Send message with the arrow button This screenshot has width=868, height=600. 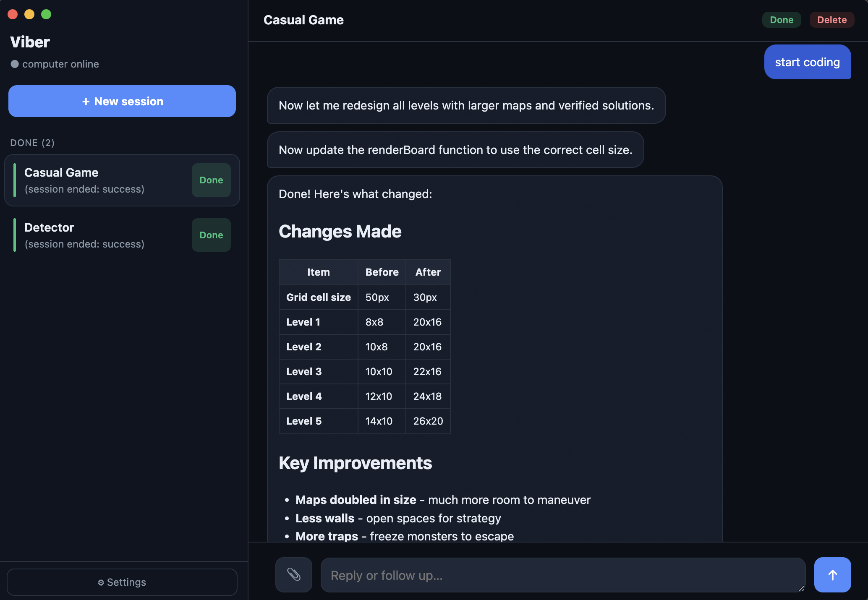(832, 574)
